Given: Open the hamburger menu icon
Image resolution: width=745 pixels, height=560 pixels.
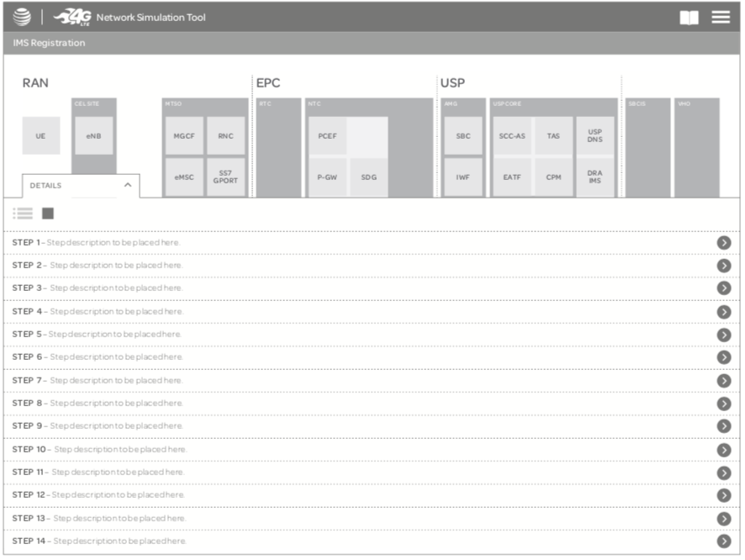Looking at the screenshot, I should click(721, 17).
